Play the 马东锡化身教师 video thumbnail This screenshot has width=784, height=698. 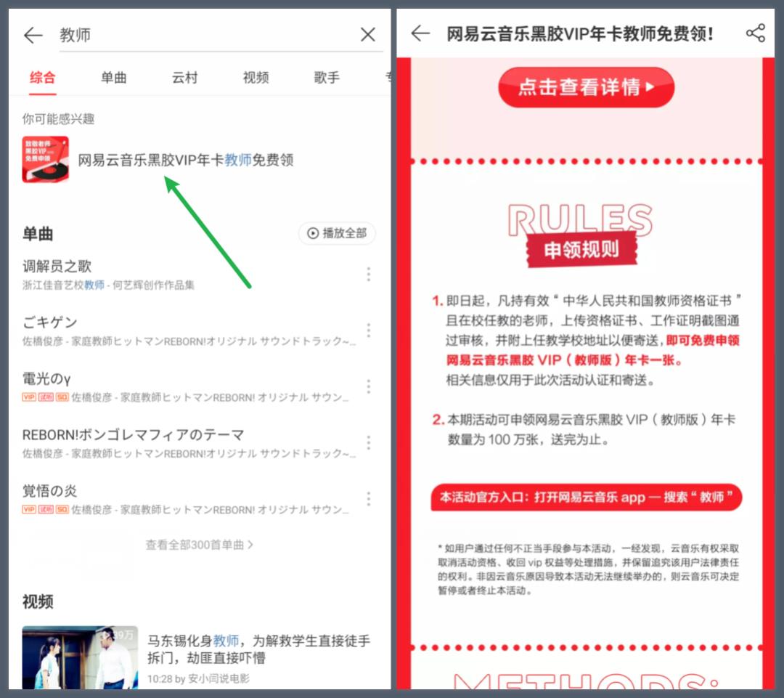click(80, 657)
